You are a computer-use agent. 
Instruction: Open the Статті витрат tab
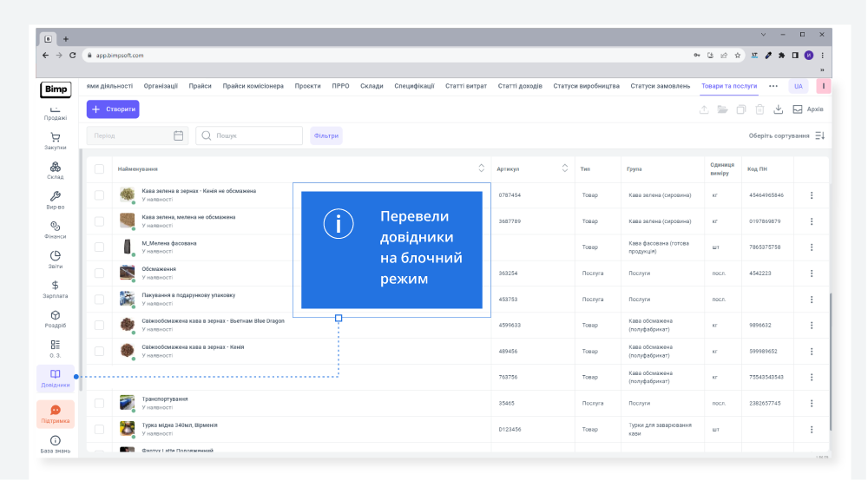click(x=466, y=86)
